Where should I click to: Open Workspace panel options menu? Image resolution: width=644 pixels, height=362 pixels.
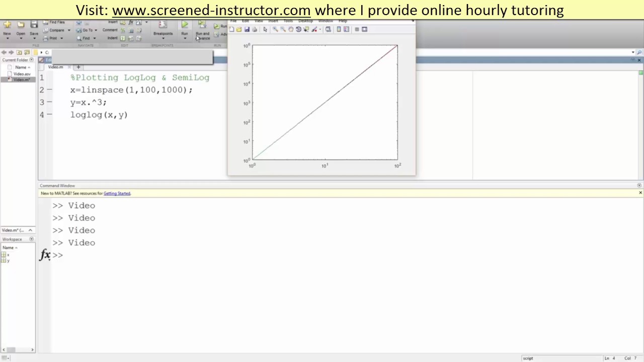[x=32, y=239]
